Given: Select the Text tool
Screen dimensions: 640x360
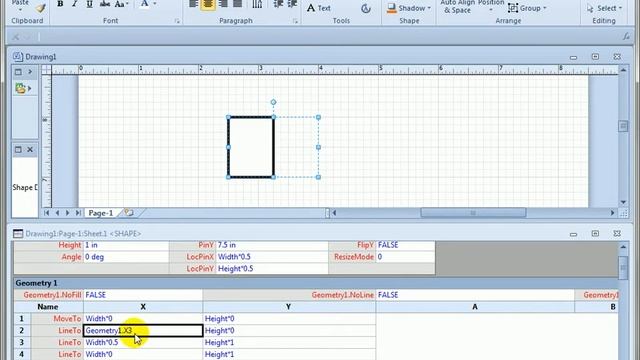Looking at the screenshot, I should pyautogui.click(x=319, y=8).
